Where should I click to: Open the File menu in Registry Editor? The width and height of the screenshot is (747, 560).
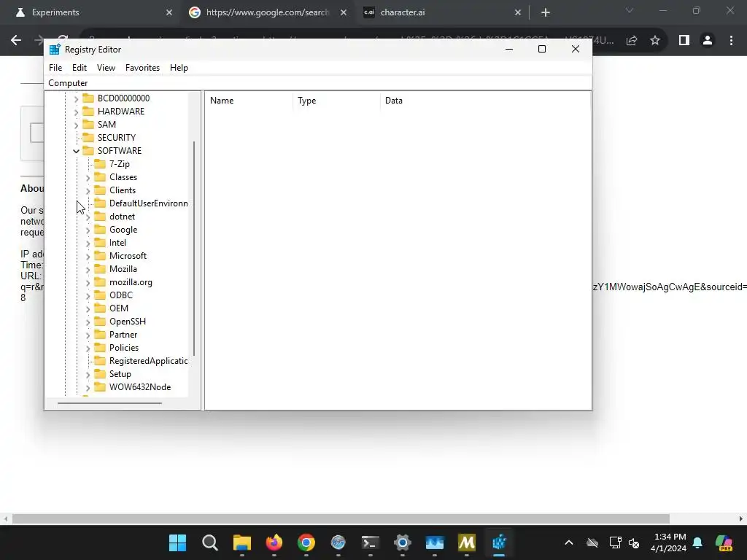[55, 68]
